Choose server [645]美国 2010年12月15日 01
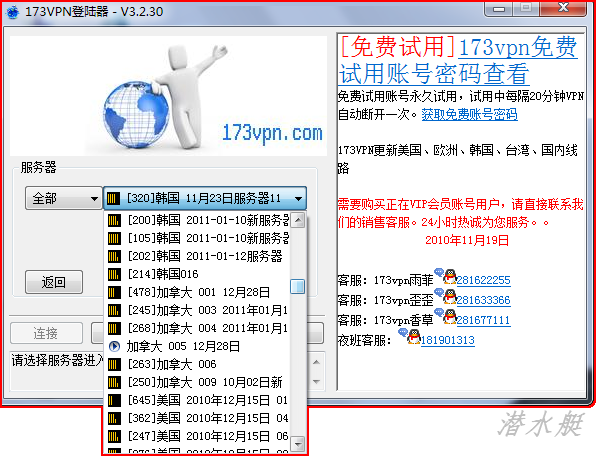The width and height of the screenshot is (596, 456). [198, 400]
